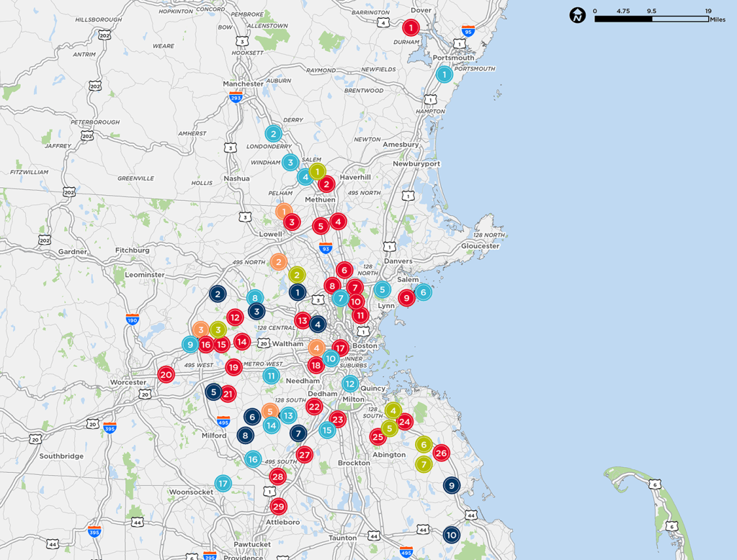Click the miles scale bar

pos(651,19)
